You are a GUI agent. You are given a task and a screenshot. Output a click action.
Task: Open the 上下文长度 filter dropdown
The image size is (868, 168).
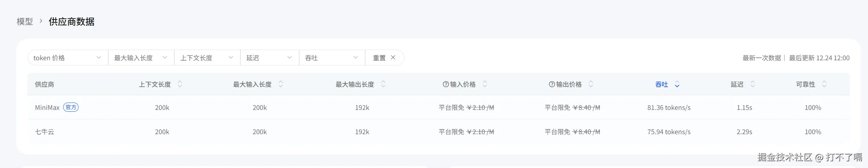coord(207,58)
